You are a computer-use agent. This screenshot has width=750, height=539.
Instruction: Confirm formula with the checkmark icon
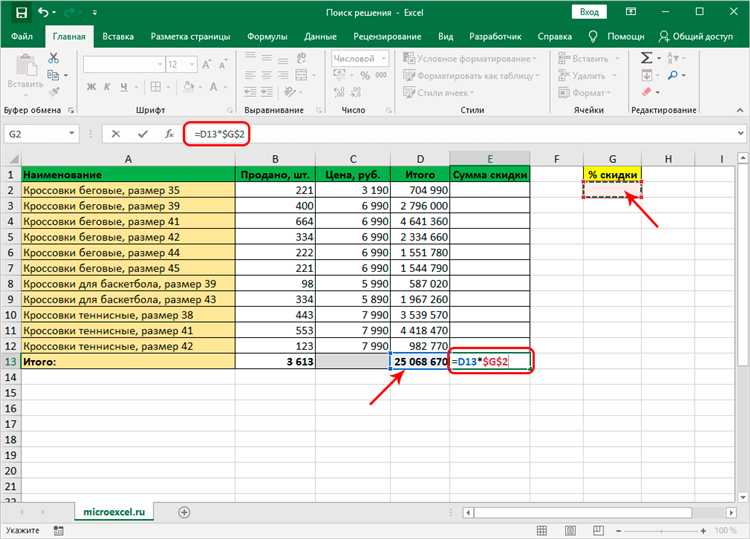(x=143, y=134)
